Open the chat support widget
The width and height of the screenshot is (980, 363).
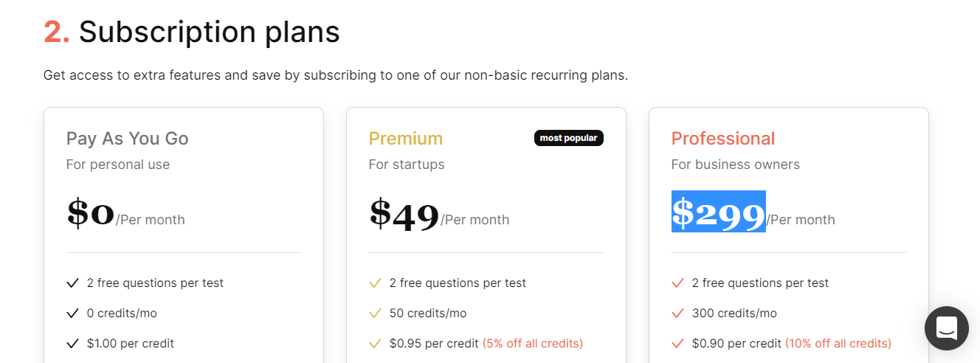[947, 328]
